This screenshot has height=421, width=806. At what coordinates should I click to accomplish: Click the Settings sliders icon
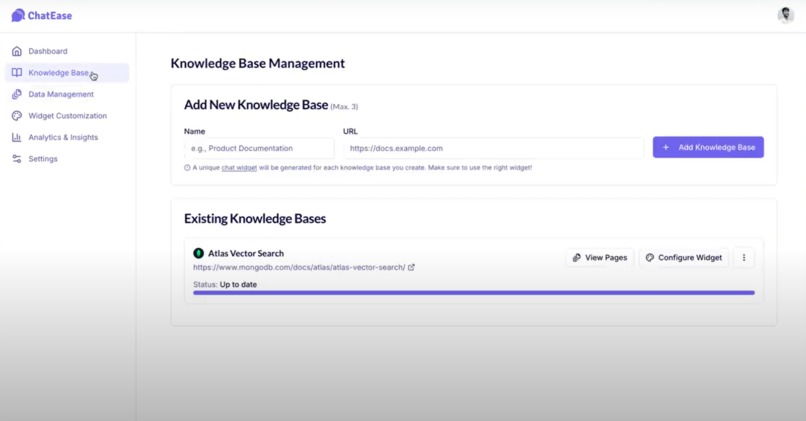click(17, 159)
